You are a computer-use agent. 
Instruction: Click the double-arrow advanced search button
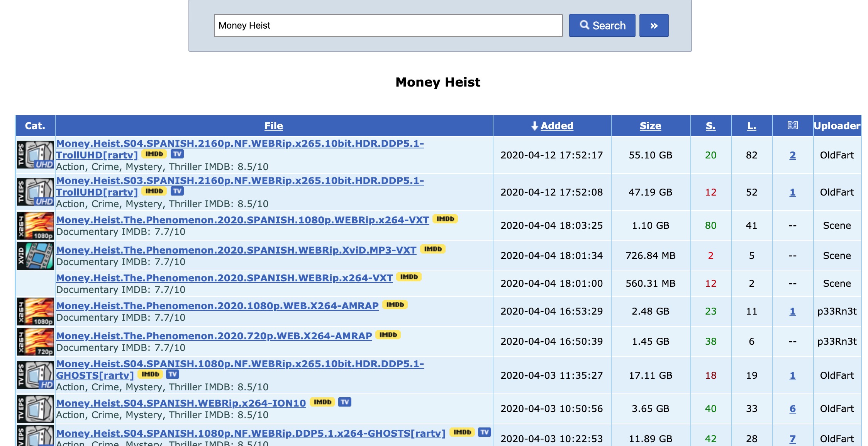[x=654, y=26]
